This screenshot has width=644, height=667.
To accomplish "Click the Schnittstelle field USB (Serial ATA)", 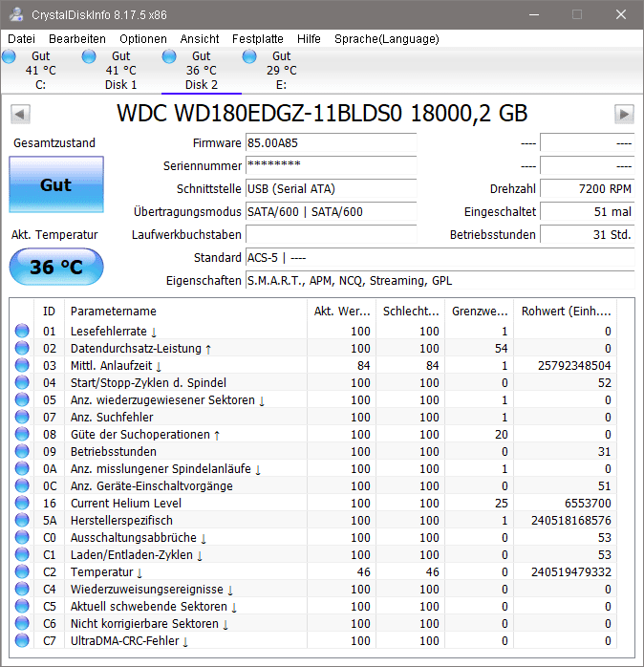I will [x=331, y=188].
